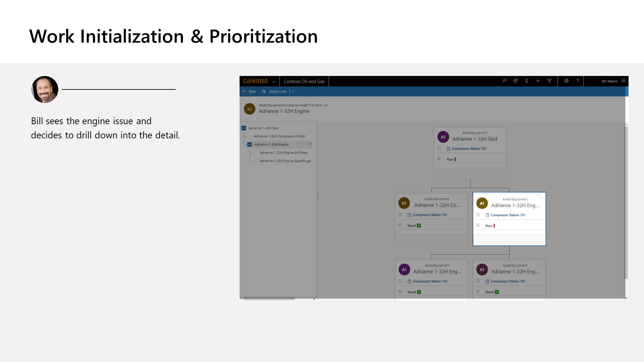This screenshot has width=644, height=362.
Task: Expand the Contoso logo navigation chevron
Action: (274, 82)
